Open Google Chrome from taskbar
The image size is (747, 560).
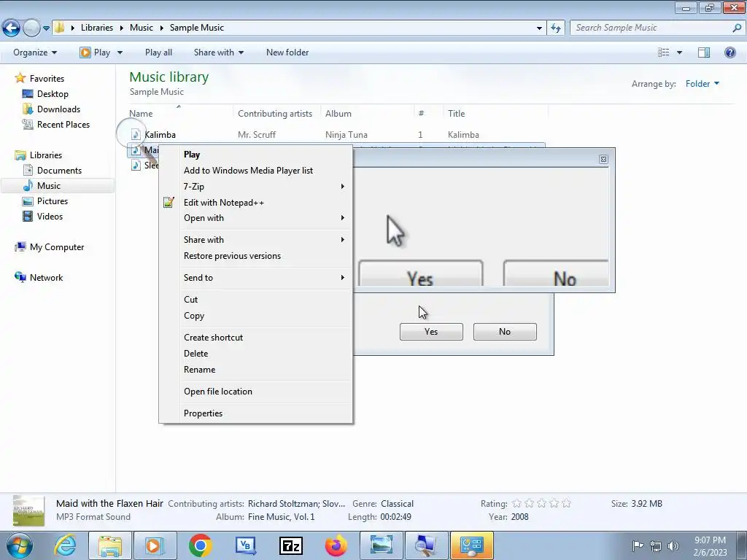point(200,545)
